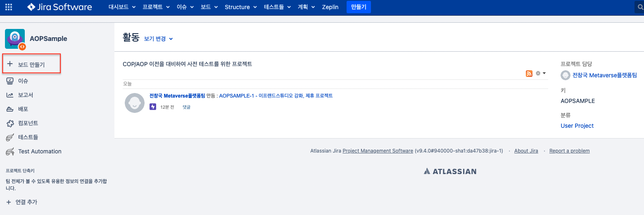Open the search magnifier icon

point(640,7)
